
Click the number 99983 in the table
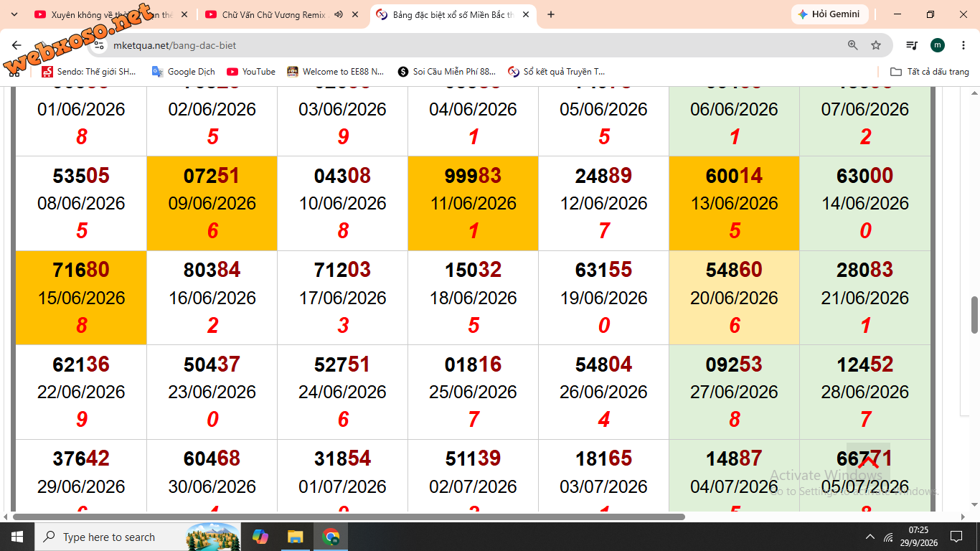[473, 176]
